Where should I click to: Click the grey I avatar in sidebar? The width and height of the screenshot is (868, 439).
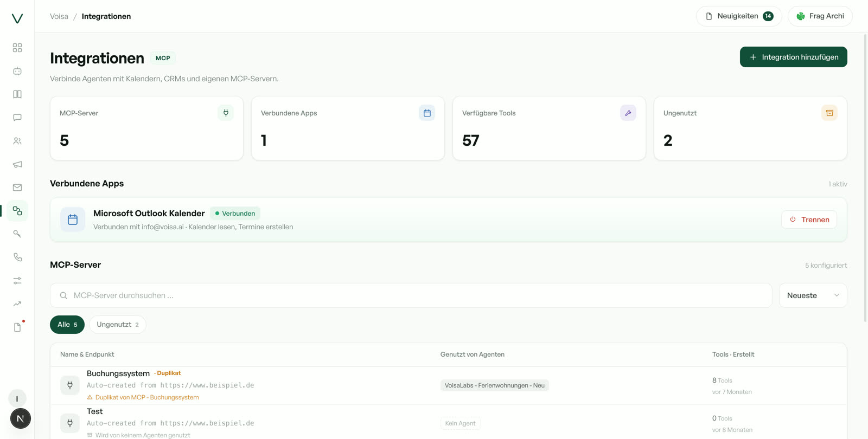pyautogui.click(x=17, y=398)
